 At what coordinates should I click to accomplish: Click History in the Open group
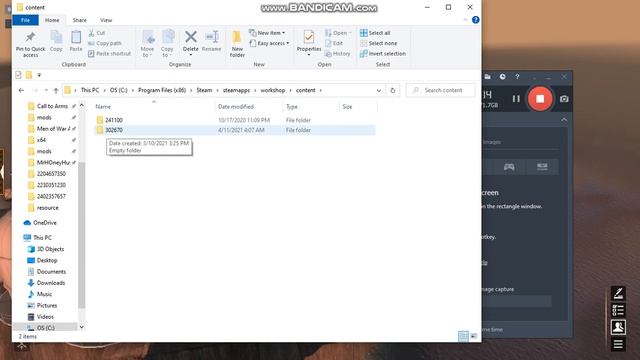coord(338,53)
